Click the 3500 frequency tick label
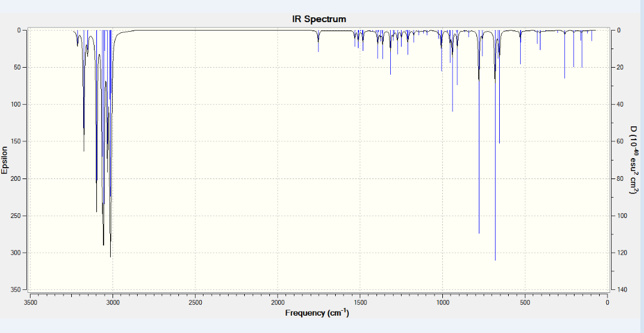The height and width of the screenshot is (333, 644). [x=30, y=302]
